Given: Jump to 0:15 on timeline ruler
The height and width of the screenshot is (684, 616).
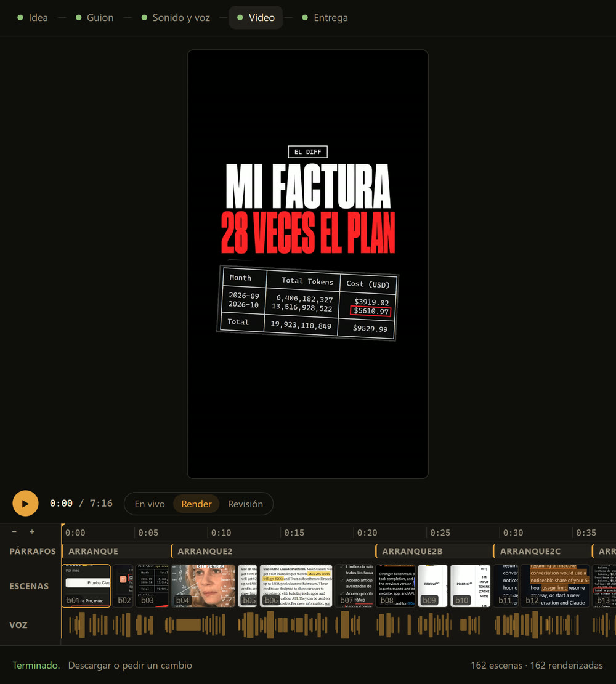Looking at the screenshot, I should 294,533.
